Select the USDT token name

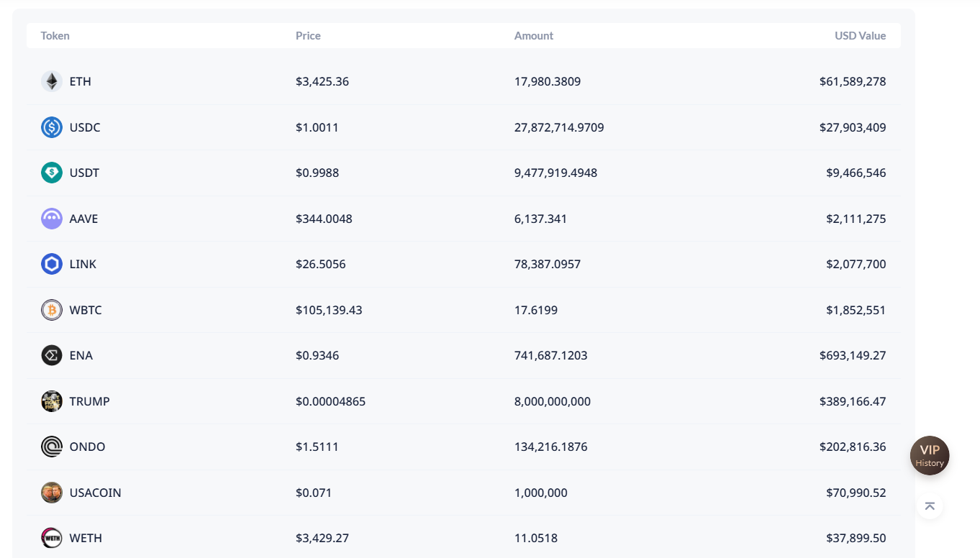coord(85,173)
